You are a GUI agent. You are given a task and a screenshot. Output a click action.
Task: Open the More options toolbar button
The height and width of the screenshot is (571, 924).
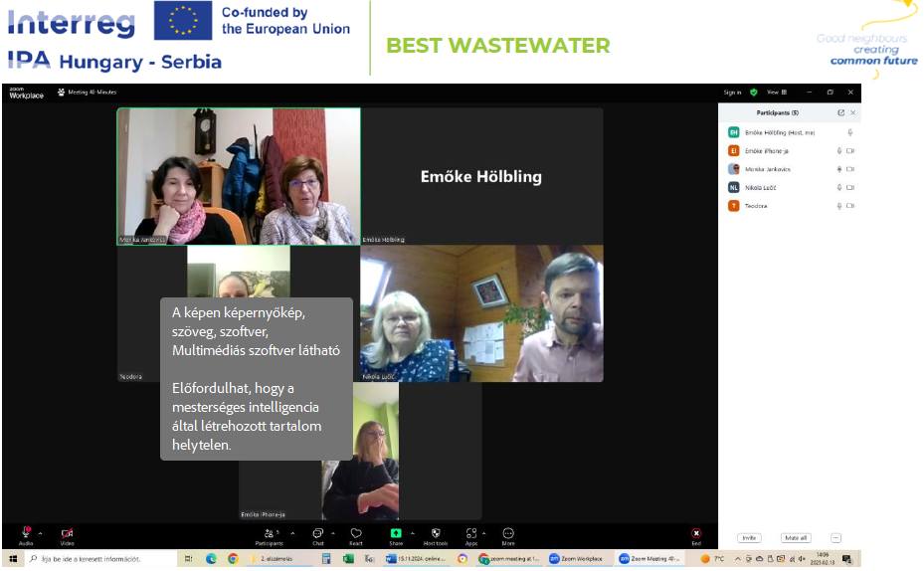(x=508, y=535)
